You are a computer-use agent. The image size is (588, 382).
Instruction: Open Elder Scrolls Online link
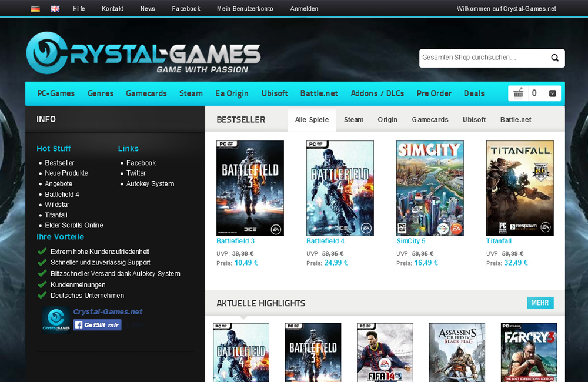point(74,225)
